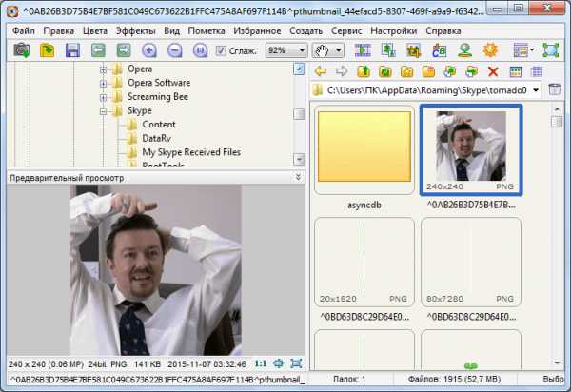Click the green stamp toolbar icon
Viewport: 571px width, 392px height.
click(464, 50)
